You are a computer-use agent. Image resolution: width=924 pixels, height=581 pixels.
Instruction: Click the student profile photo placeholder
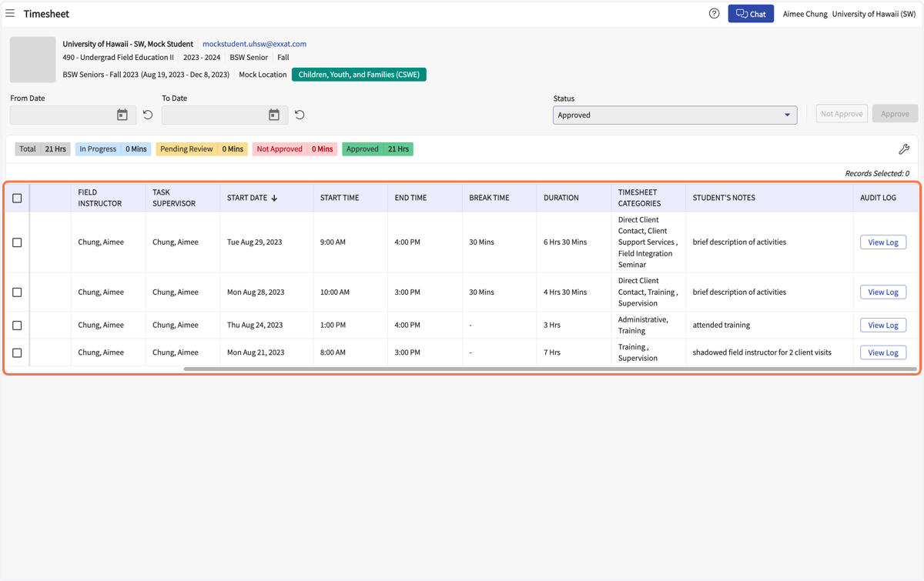[x=32, y=59]
